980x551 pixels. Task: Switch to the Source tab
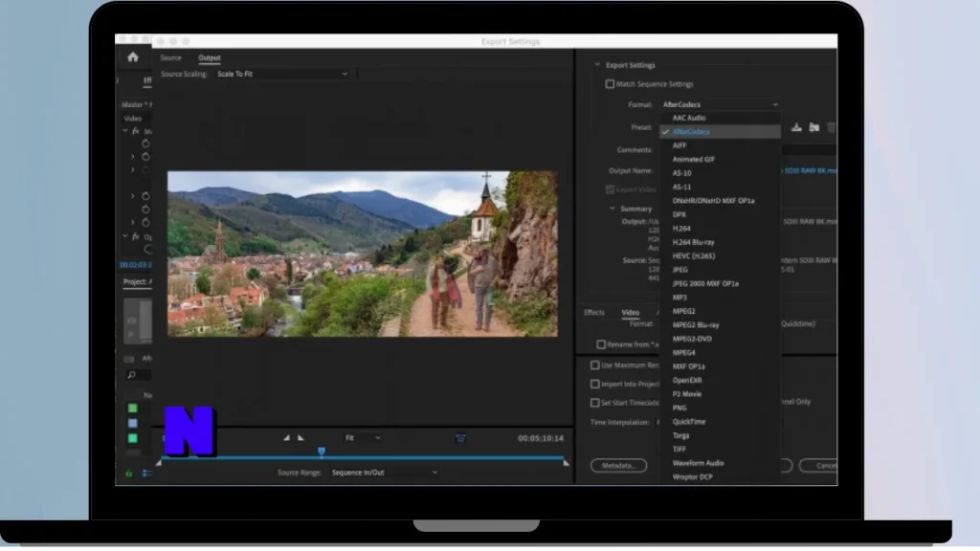click(x=170, y=58)
